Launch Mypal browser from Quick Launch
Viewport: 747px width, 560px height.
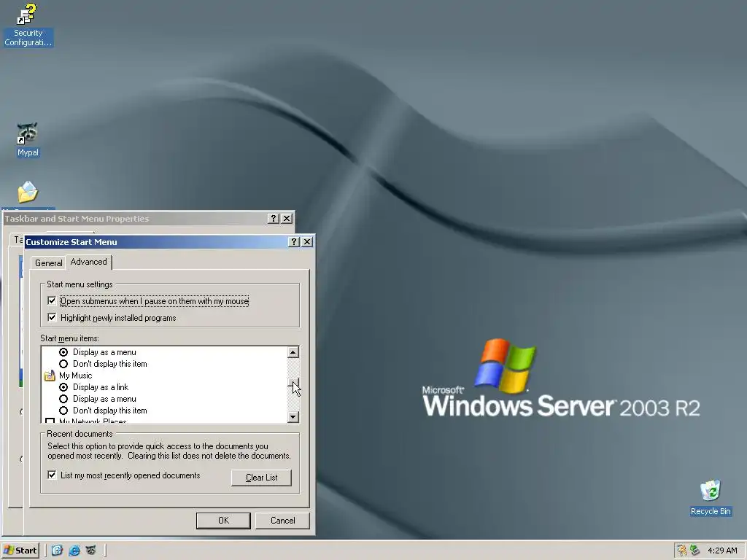90,551
